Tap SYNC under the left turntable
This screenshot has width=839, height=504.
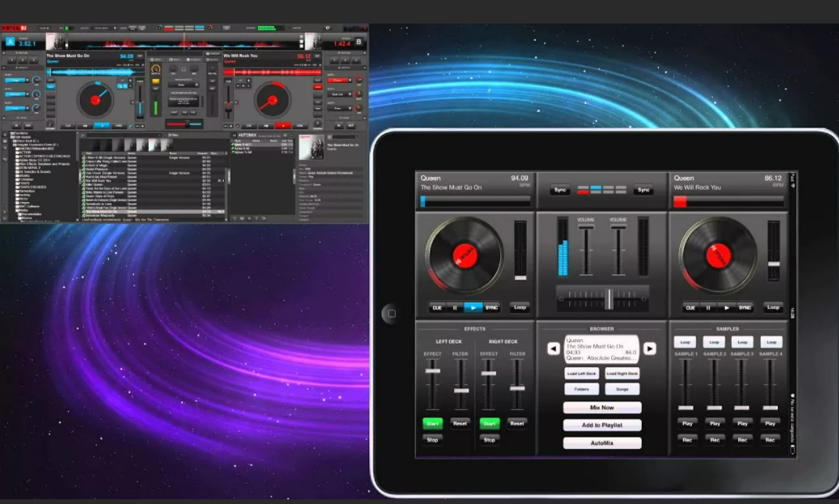[492, 308]
